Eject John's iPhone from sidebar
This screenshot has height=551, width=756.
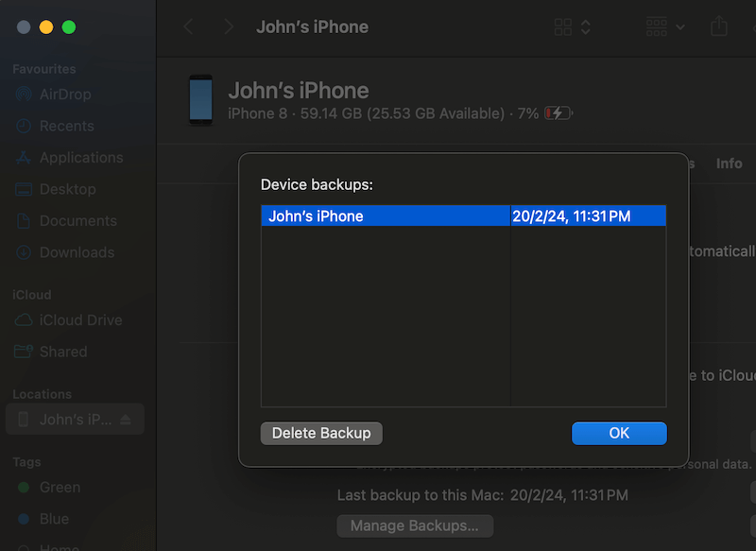127,420
